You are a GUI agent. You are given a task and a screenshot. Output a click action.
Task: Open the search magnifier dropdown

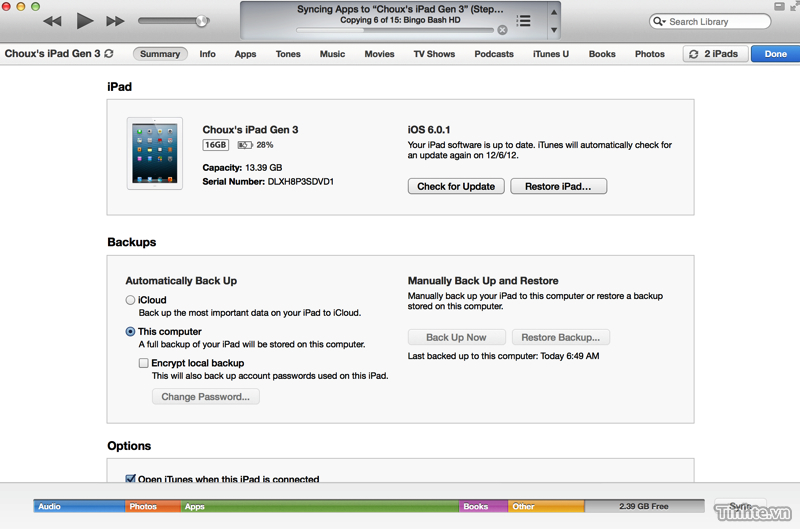(x=659, y=21)
